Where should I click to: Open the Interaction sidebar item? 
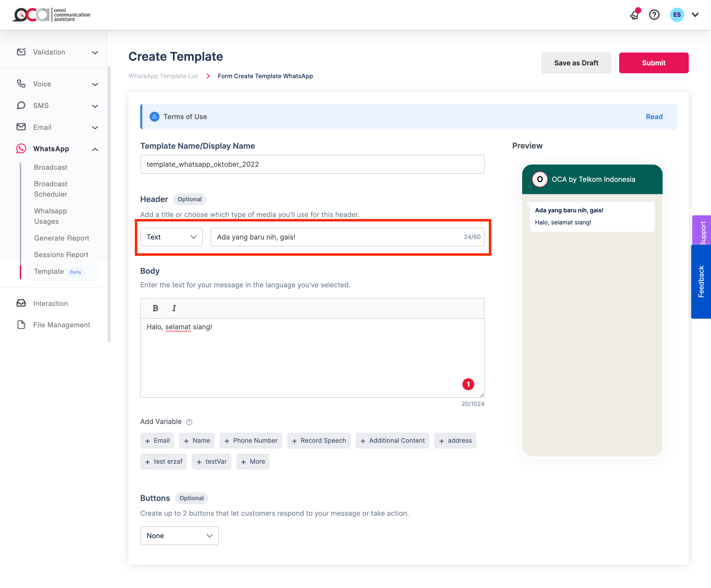click(x=50, y=303)
